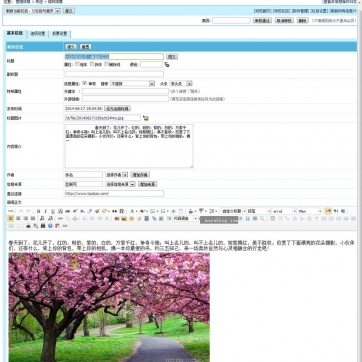Viewport: 362px width, 362px height.
Task: Insert emoticon with smiley face icon
Action: point(131,218)
